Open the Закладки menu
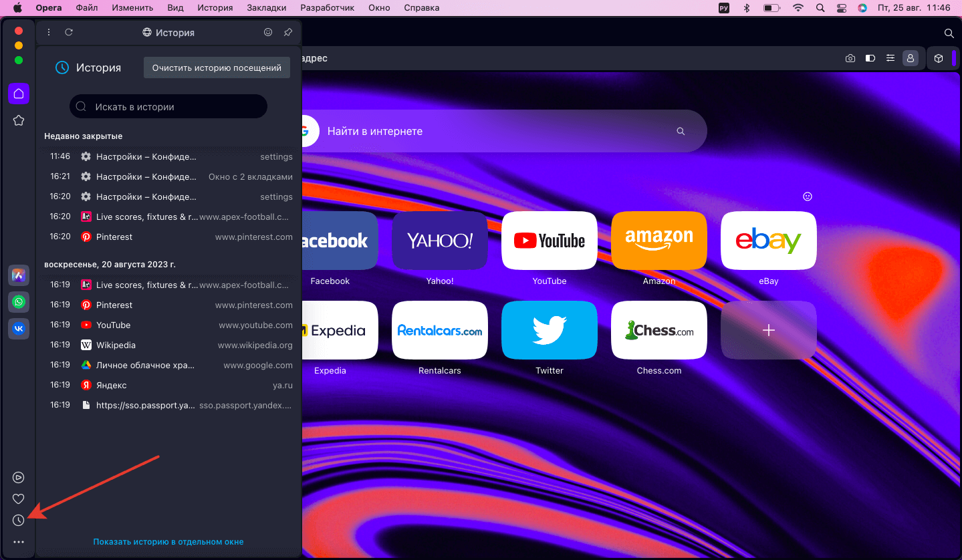962x560 pixels. [266, 8]
